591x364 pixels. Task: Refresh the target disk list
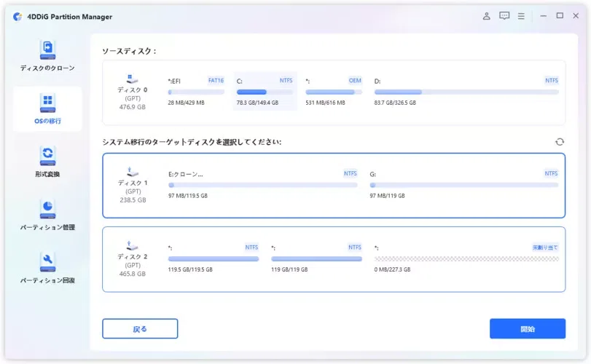click(560, 142)
